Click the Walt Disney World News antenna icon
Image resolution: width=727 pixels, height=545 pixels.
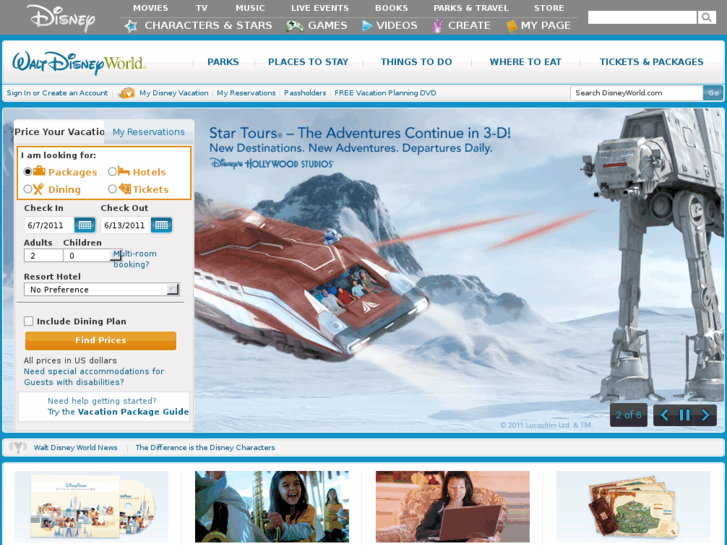[18, 448]
